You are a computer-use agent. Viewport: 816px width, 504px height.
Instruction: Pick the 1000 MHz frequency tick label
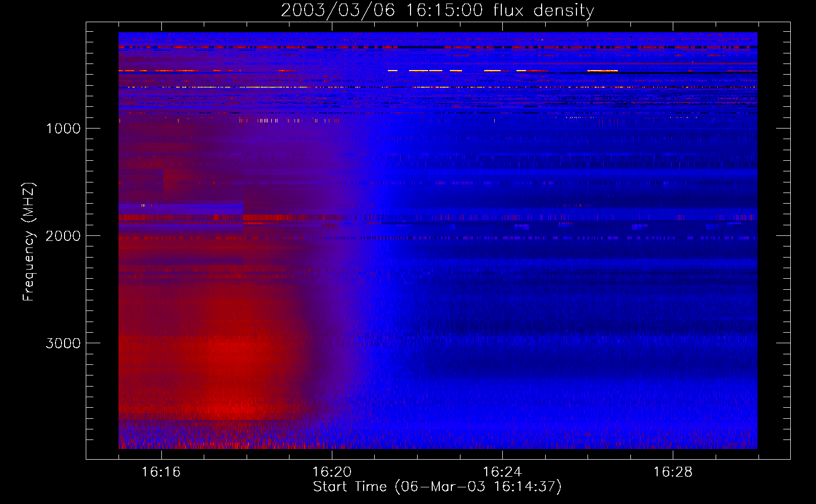(x=63, y=129)
